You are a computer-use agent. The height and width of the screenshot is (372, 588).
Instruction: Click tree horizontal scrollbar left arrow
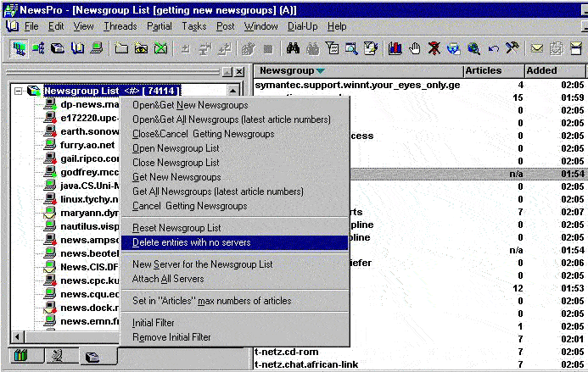point(17,337)
